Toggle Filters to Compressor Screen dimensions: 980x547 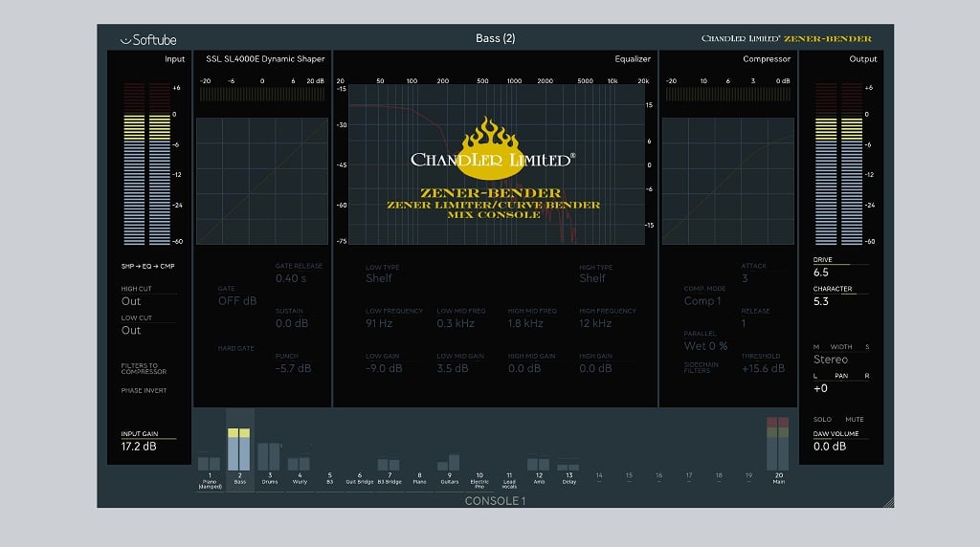pos(144,368)
